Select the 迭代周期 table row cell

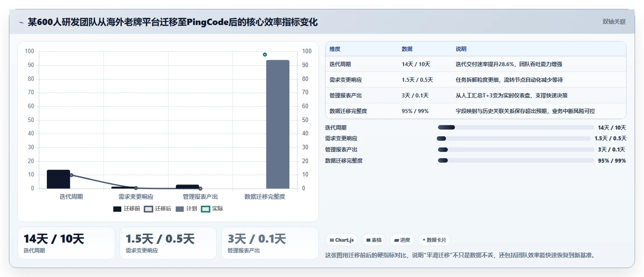point(340,64)
